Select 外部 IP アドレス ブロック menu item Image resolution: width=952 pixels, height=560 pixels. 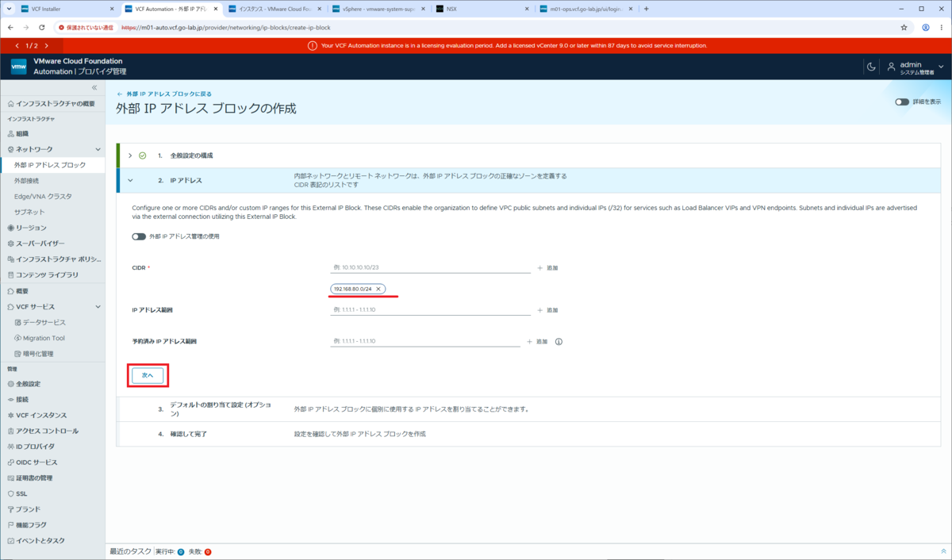[x=52, y=165]
